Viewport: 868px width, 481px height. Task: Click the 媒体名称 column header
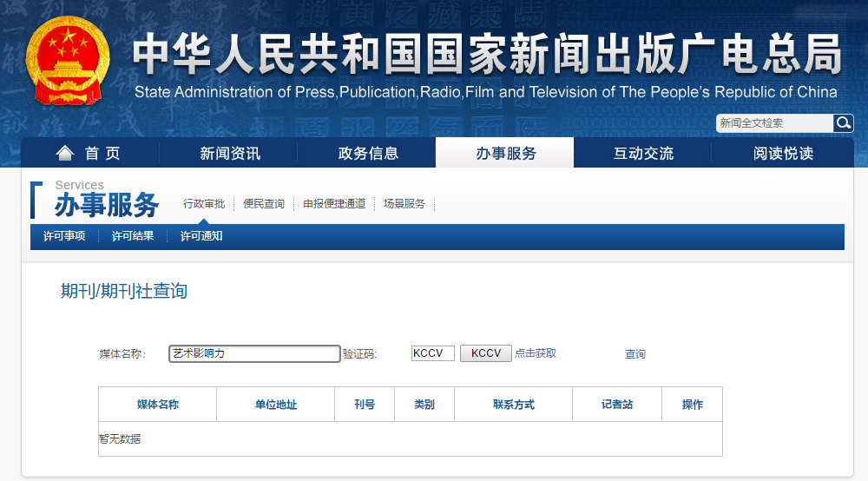pos(158,405)
